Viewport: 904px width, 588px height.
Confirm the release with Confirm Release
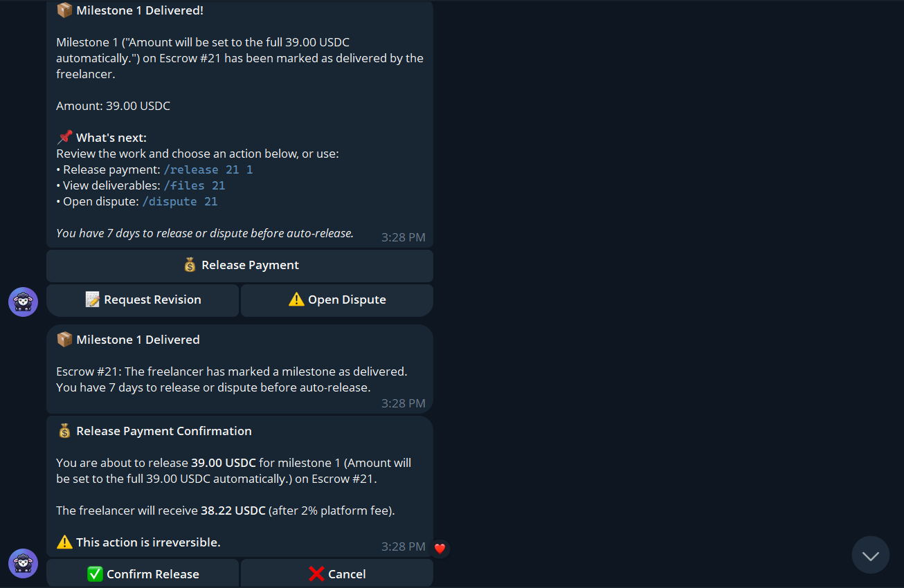(143, 574)
